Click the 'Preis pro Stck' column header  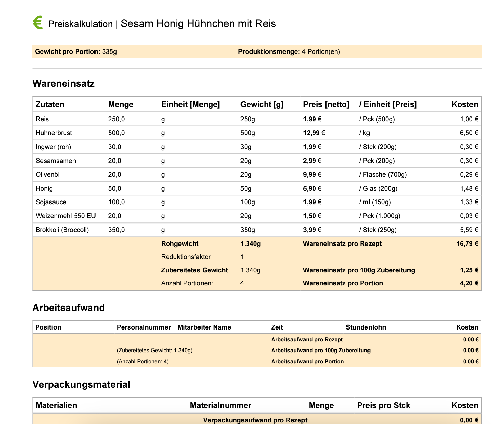(x=384, y=406)
